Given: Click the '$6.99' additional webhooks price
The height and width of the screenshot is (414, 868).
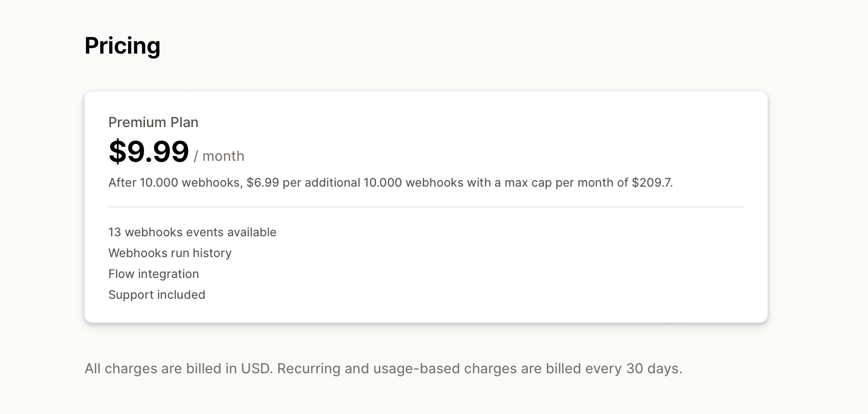Looking at the screenshot, I should coord(263,183).
